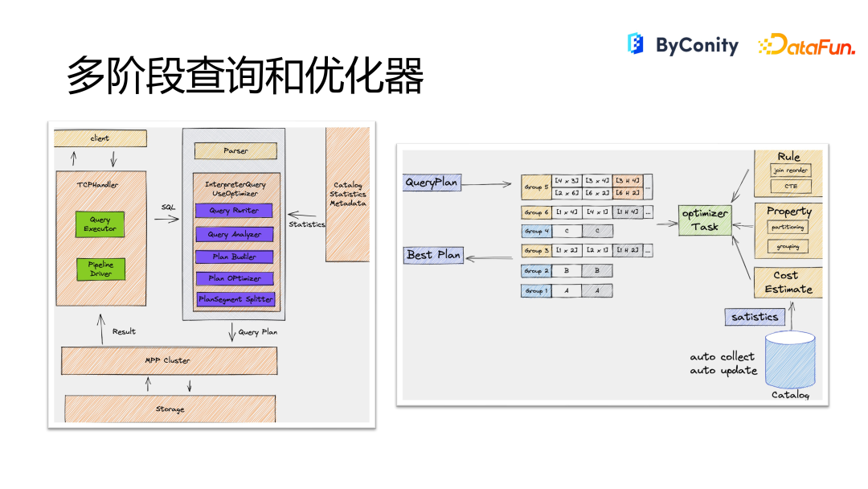868x489 pixels.
Task: Select the blue satistics box
Action: click(x=755, y=318)
